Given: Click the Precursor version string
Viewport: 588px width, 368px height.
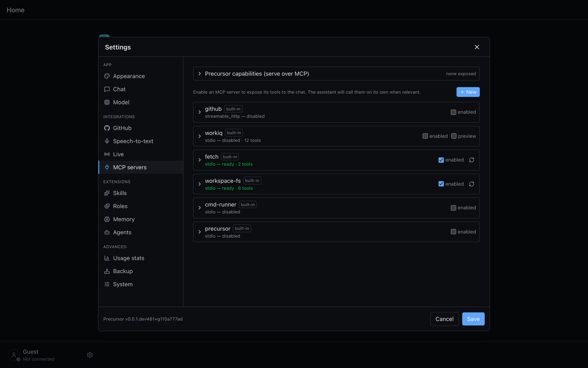Looking at the screenshot, I should pos(143,319).
